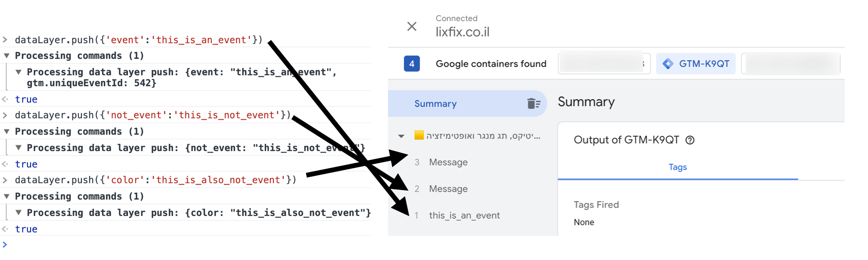Open the help icon beside Output of GTM-K9QT
The image size is (868, 260).
click(690, 140)
